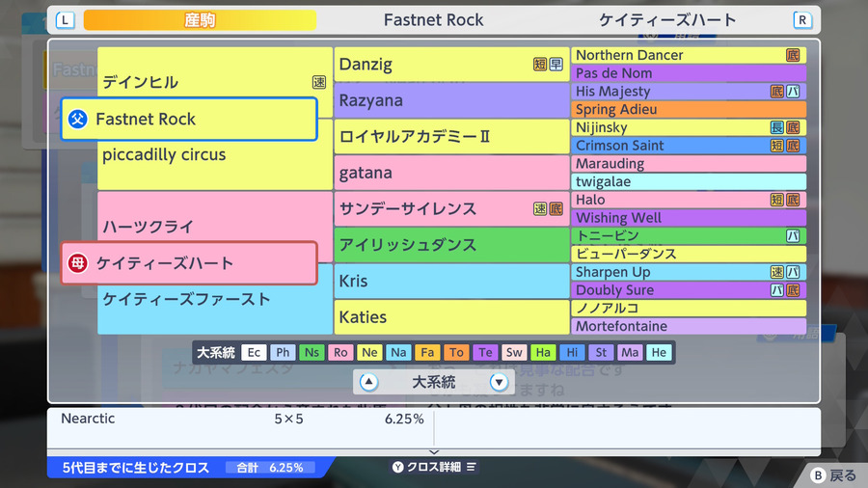Click the パ badge on トニービン
This screenshot has height=488, width=868.
tap(793, 236)
